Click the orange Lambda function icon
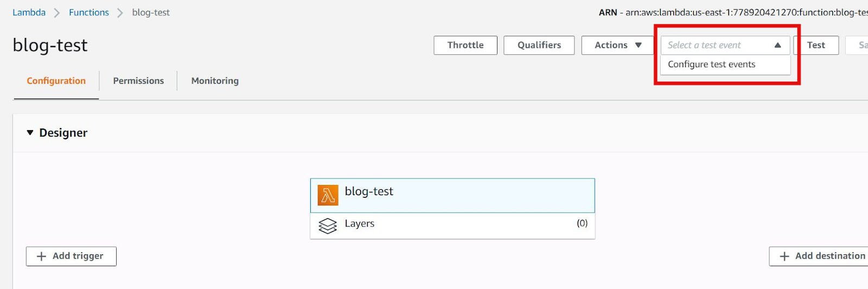 coord(328,195)
